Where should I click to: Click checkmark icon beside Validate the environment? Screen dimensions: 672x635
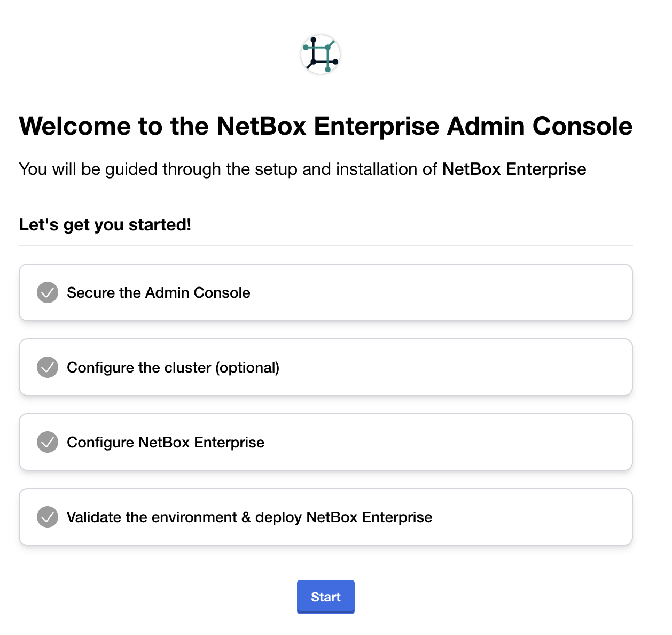(x=48, y=517)
